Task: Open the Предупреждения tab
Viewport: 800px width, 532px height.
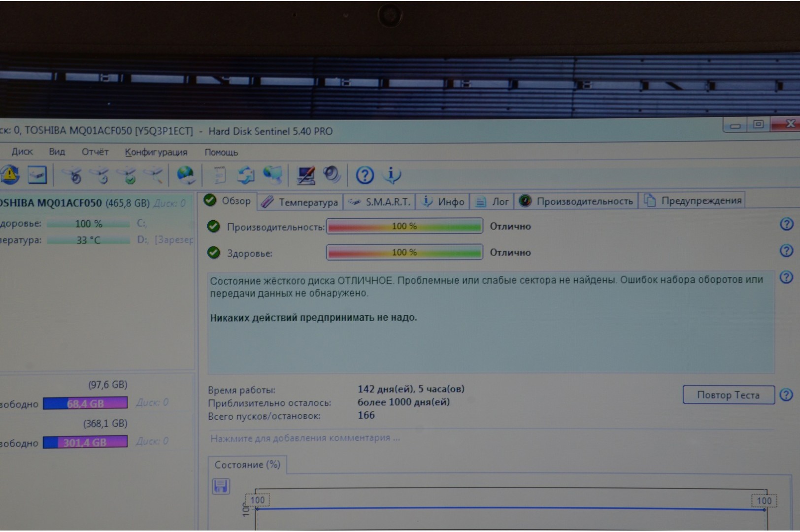Action: point(694,200)
